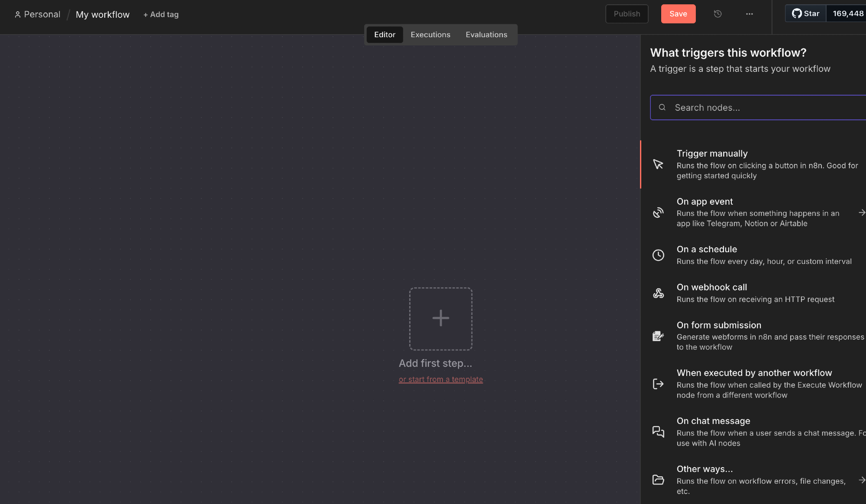Click the executed by another workflow icon

coord(658,384)
